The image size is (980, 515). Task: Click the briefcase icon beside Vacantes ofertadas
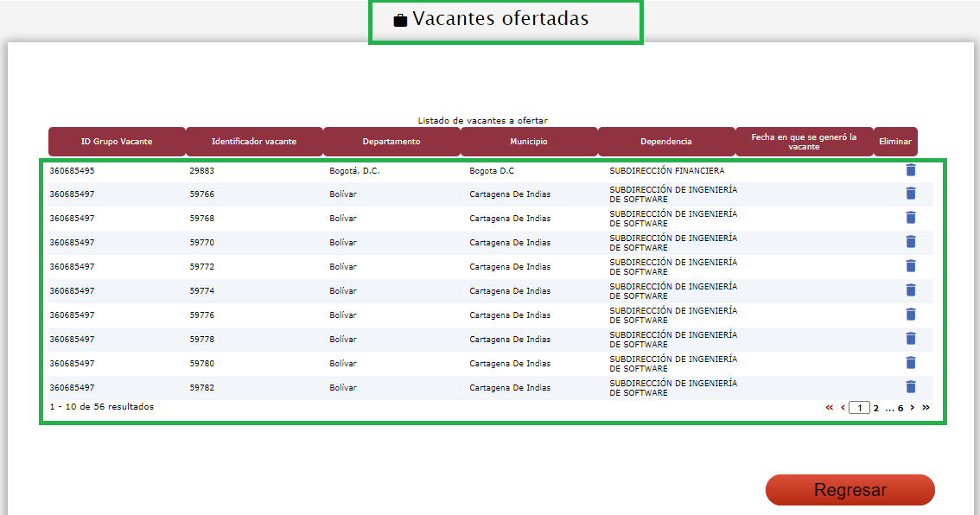(x=400, y=20)
